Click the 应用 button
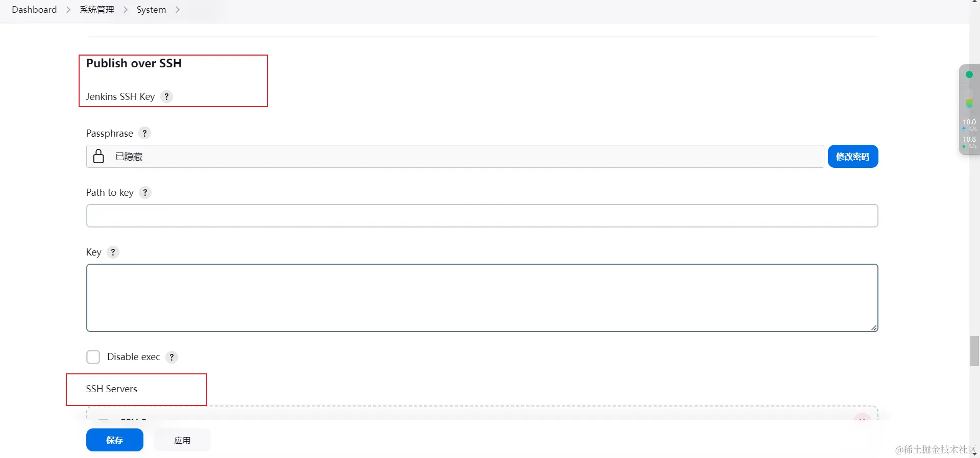 (182, 440)
